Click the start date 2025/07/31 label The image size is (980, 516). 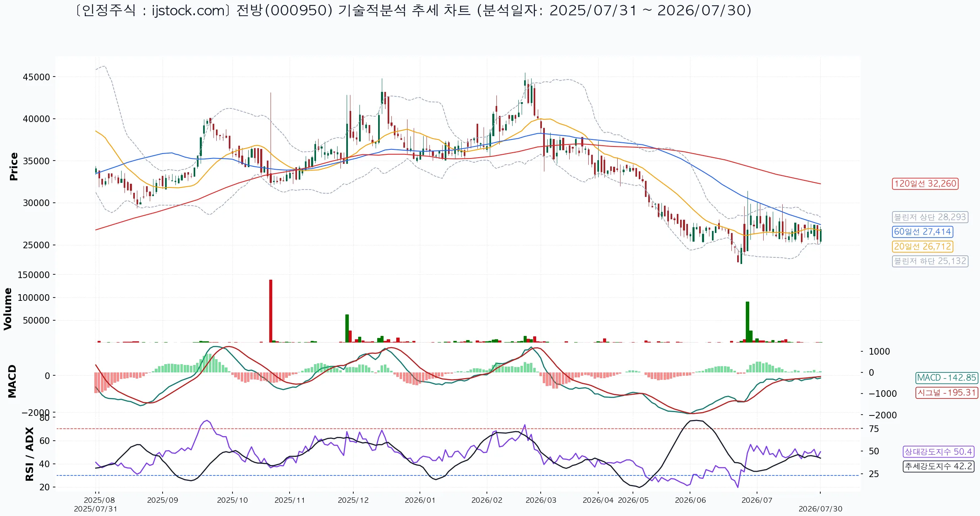point(96,509)
